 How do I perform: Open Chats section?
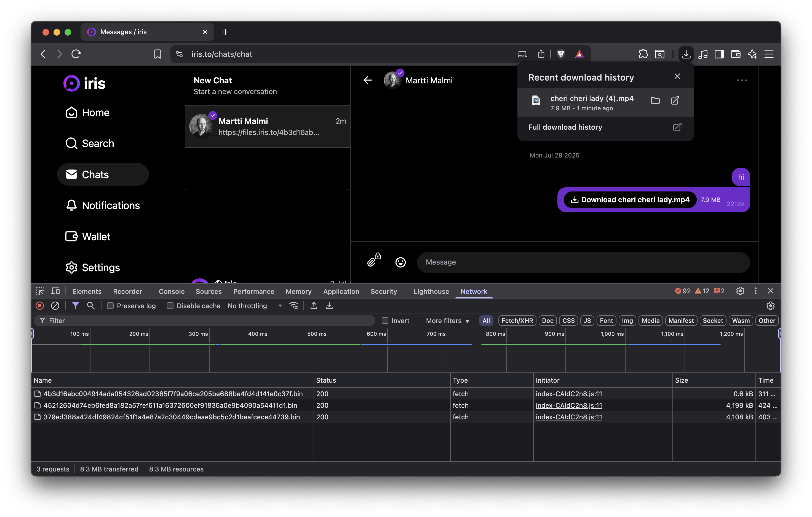[103, 174]
